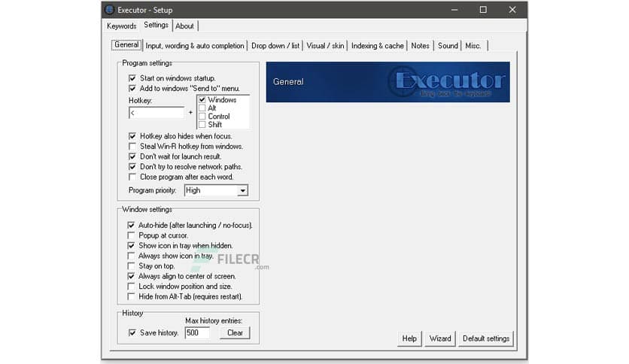Minimize the Executor Setup window

point(454,10)
